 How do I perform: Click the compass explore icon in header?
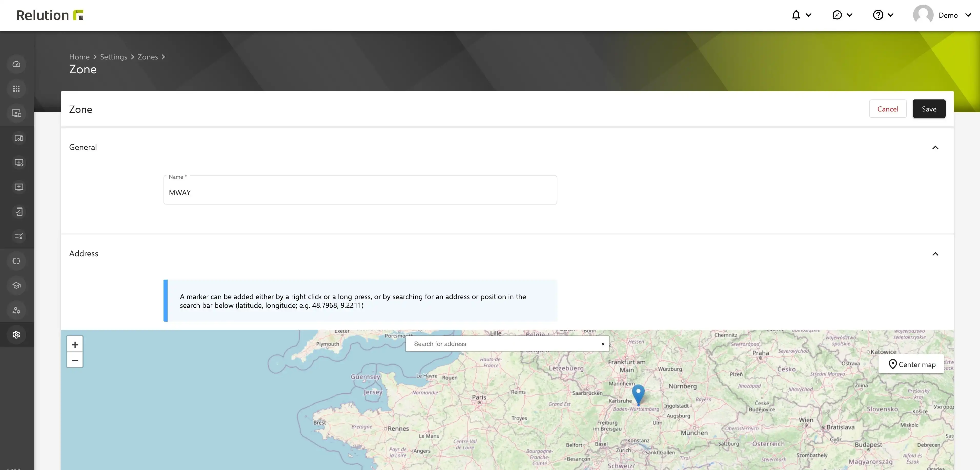(837, 15)
